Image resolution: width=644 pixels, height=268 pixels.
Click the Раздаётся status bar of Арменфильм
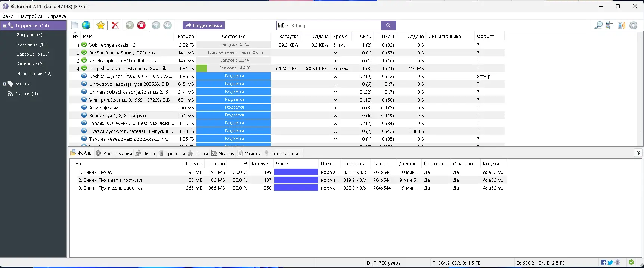point(233,107)
